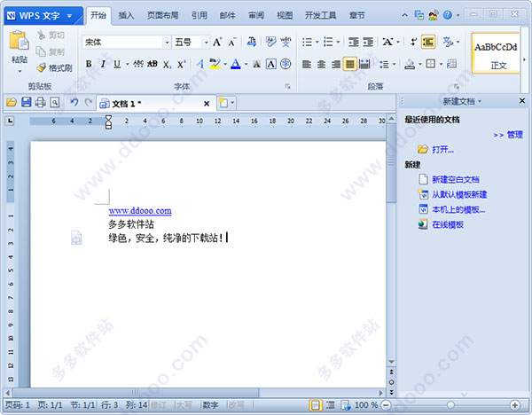Toggle italic formatting
This screenshot has height=415, width=532.
[103, 64]
